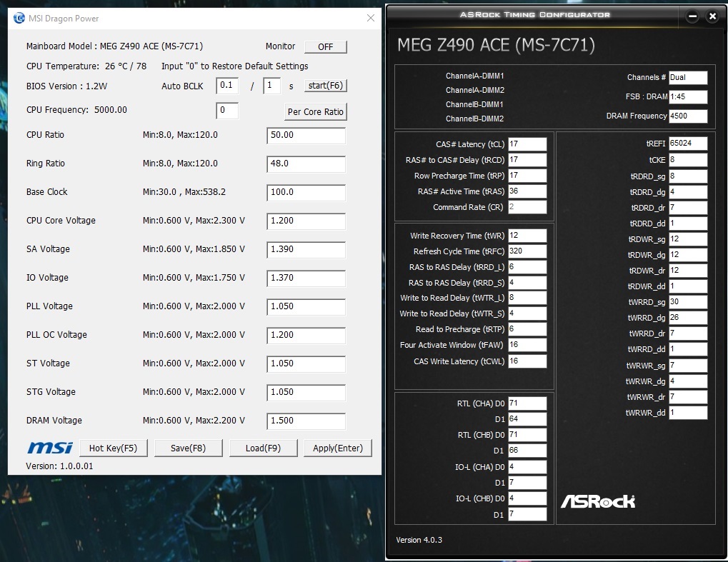This screenshot has height=562, width=728.
Task: Click the RTL (CHB) D0 field
Action: (527, 436)
